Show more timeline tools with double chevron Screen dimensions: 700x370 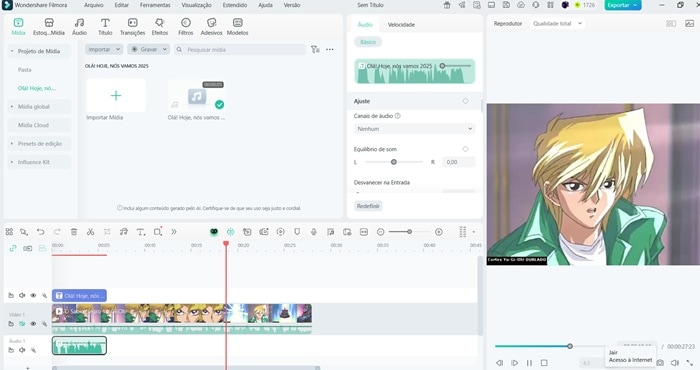[x=174, y=232]
